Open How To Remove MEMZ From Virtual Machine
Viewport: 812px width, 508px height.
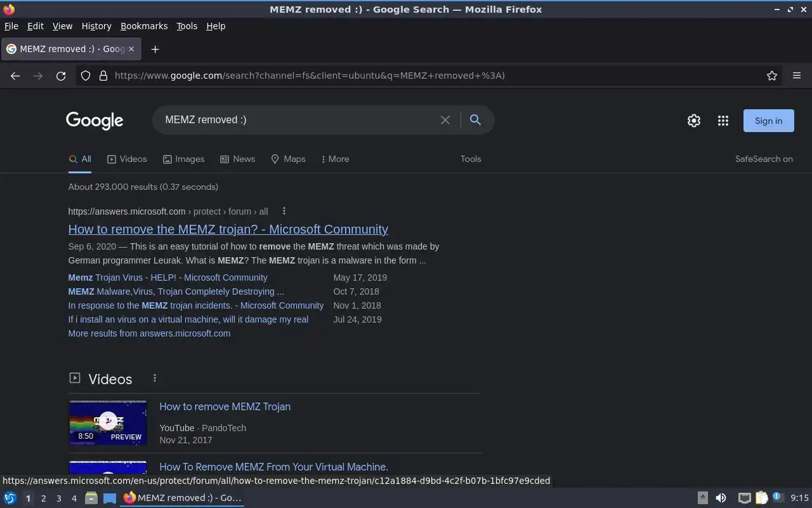pos(273,467)
